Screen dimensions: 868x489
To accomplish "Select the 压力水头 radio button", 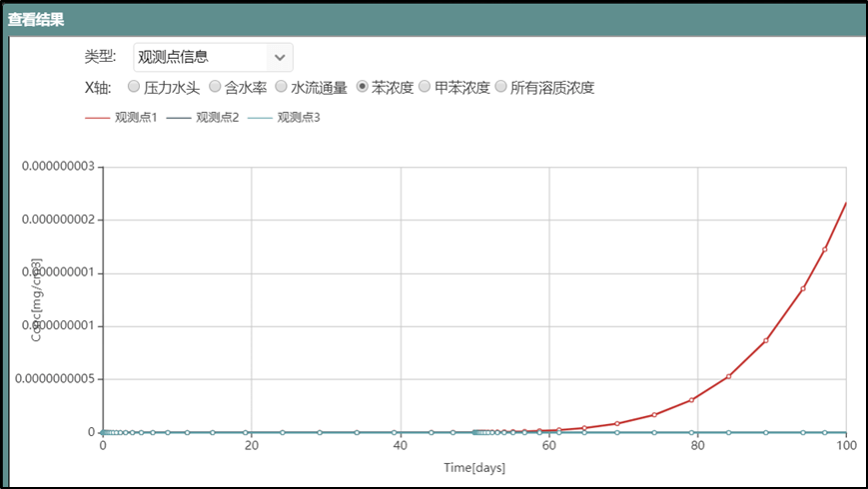I will click(134, 87).
